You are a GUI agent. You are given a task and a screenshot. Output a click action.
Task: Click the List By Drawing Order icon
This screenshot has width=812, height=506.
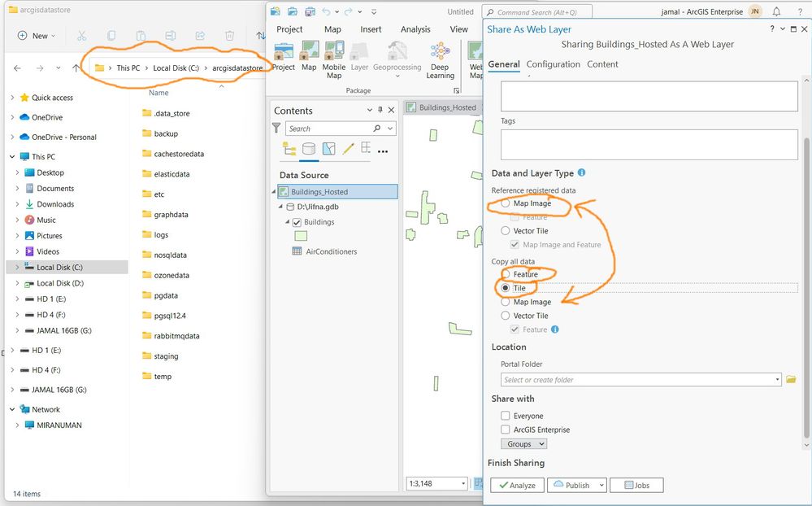[289, 149]
